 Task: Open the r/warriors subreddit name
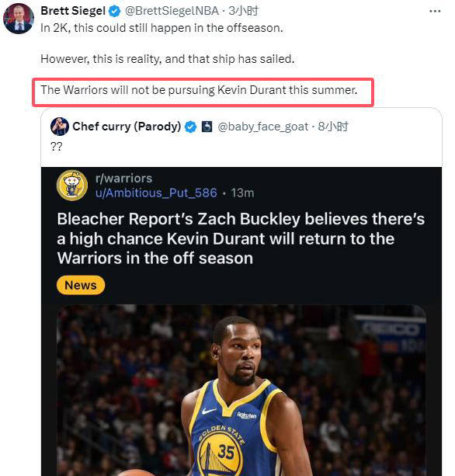pyautogui.click(x=123, y=178)
